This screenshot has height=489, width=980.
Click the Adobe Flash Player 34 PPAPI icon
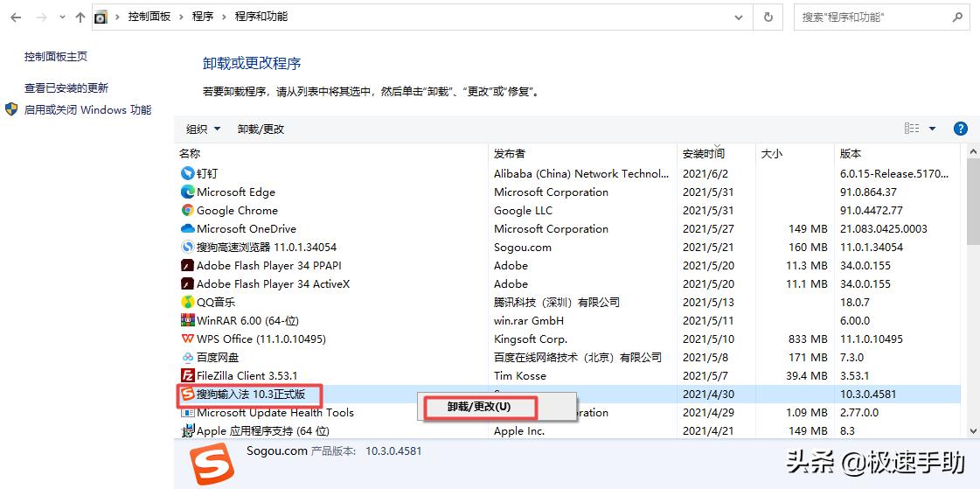coord(187,265)
